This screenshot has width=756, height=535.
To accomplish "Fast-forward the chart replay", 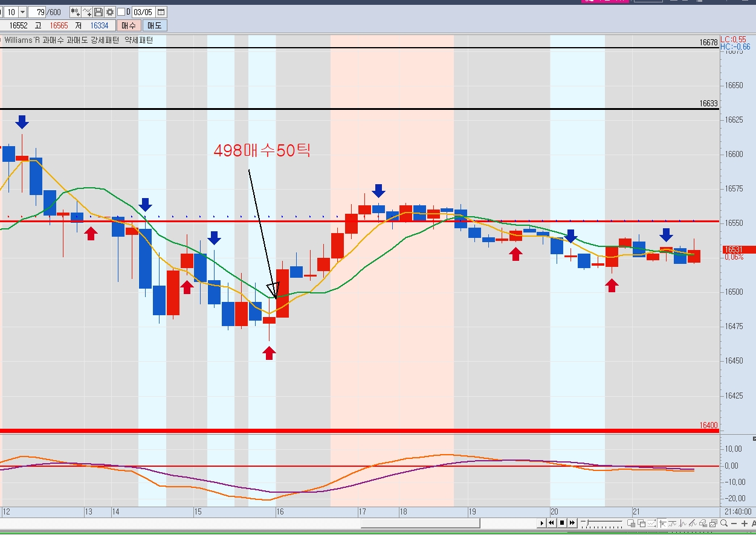I will (572, 523).
